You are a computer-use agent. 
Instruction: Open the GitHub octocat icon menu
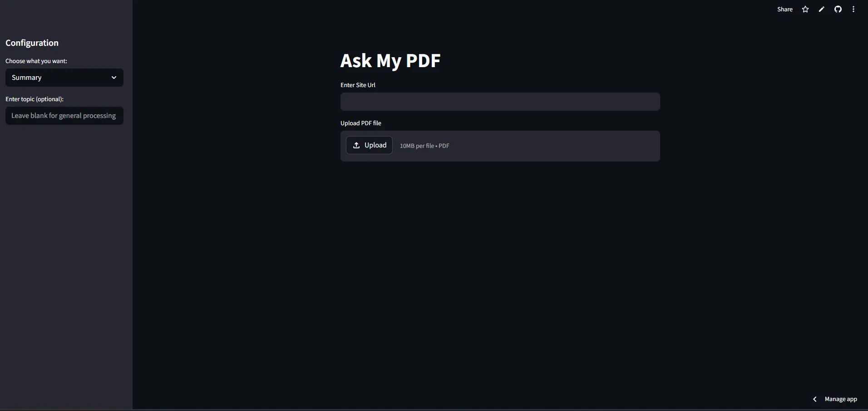838,9
